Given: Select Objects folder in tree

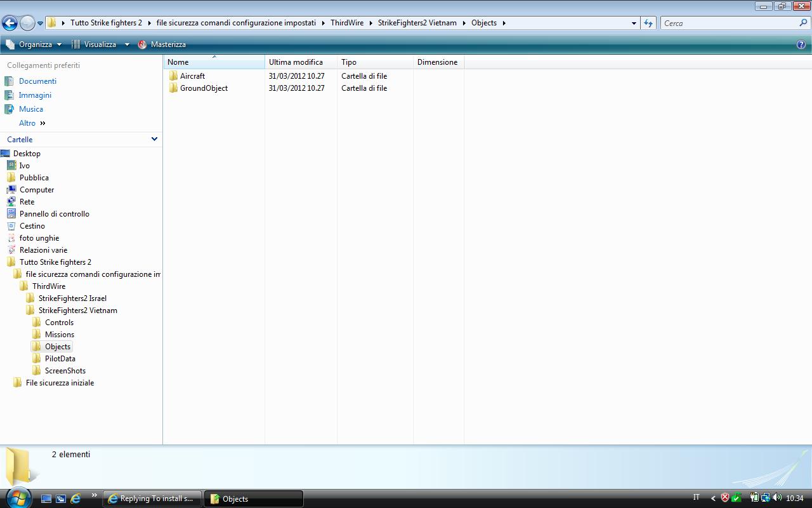Looking at the screenshot, I should coord(57,347).
